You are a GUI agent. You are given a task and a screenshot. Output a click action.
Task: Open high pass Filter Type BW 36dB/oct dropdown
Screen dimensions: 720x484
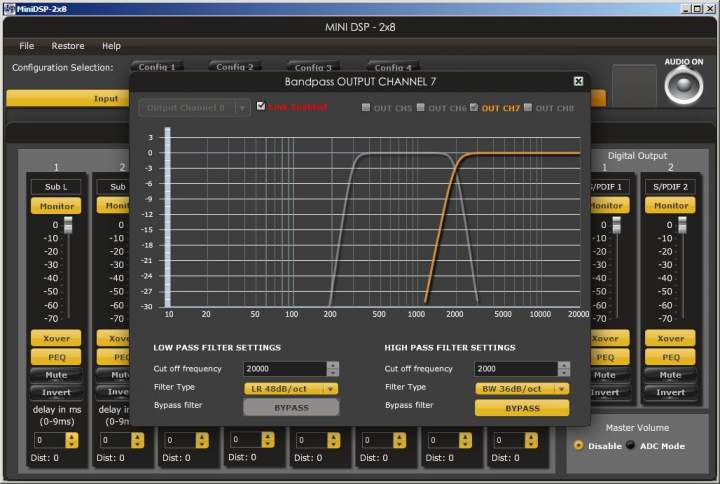522,389
